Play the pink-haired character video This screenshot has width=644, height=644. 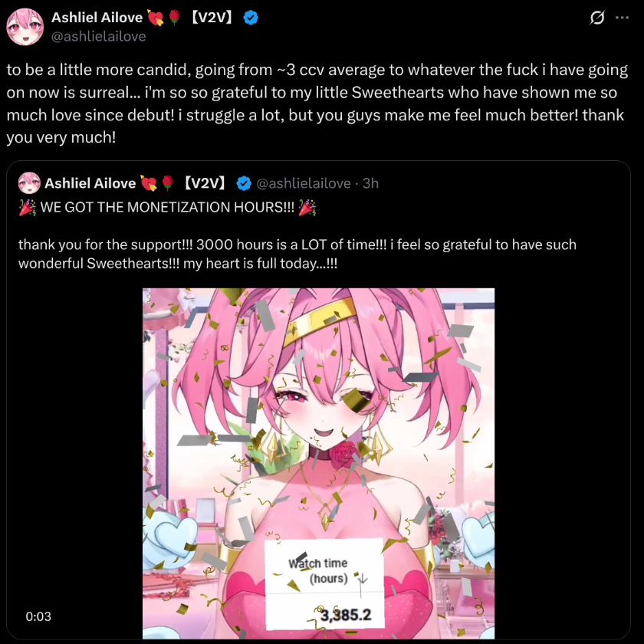(x=318, y=463)
